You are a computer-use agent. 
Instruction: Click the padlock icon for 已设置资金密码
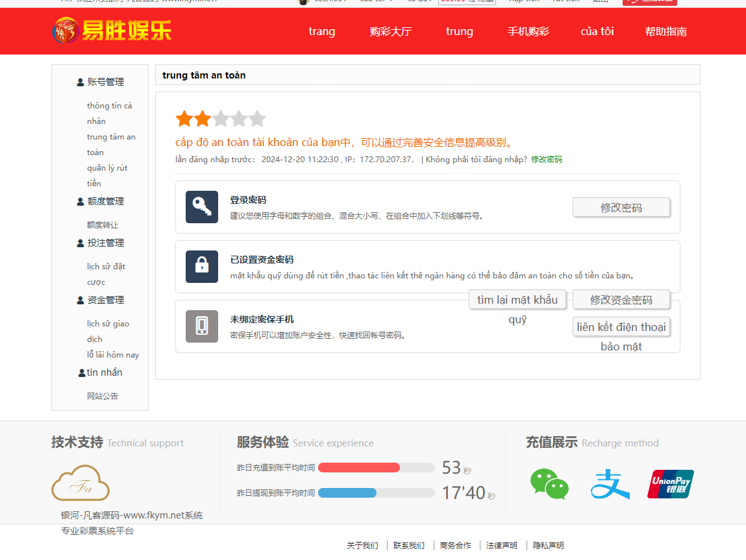point(201,266)
